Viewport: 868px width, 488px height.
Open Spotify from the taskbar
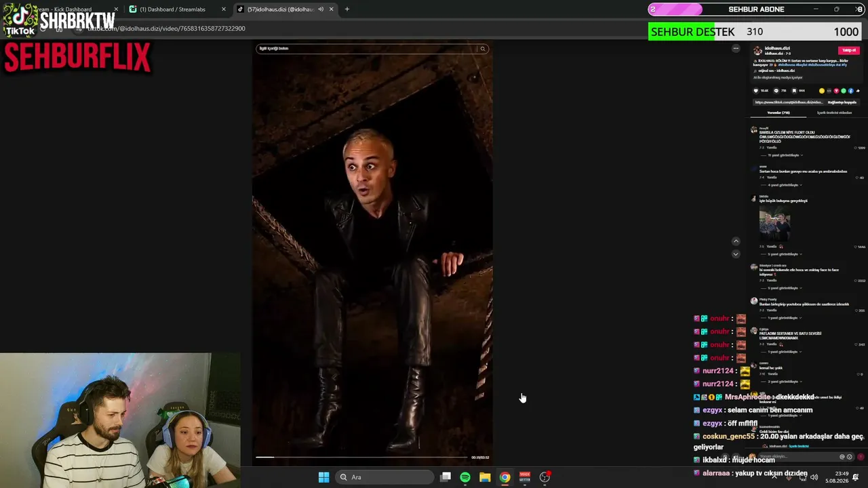pos(465,477)
